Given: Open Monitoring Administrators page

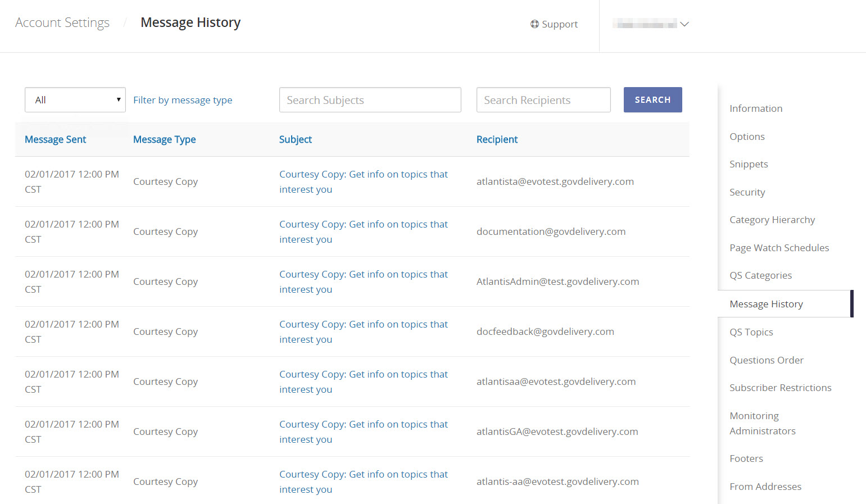Looking at the screenshot, I should click(x=762, y=423).
